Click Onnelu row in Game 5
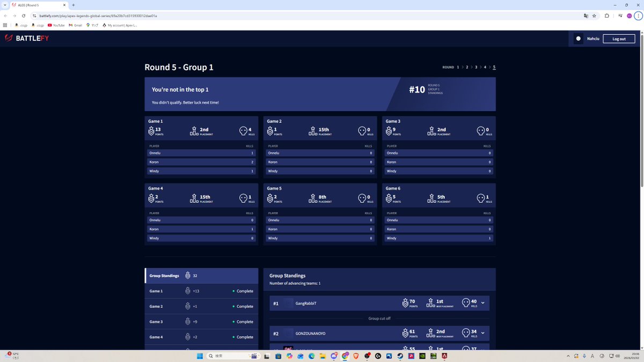Image resolution: width=644 pixels, height=362 pixels. click(320, 220)
